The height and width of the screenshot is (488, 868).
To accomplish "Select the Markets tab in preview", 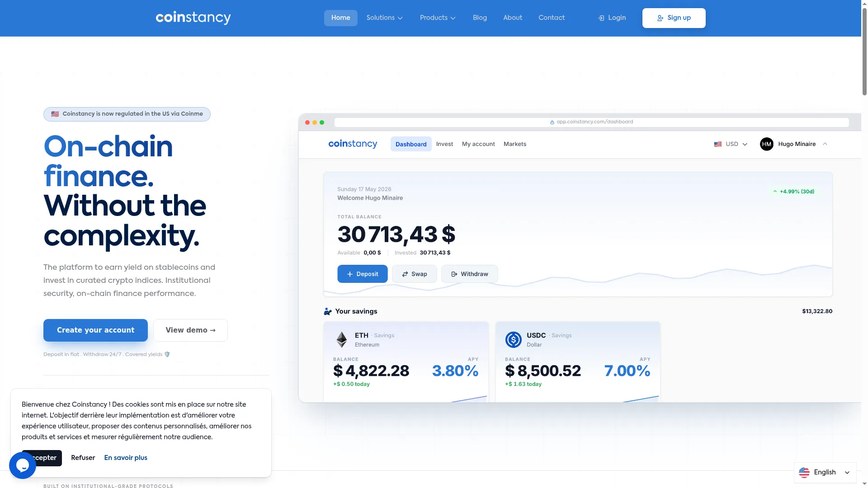I will point(515,144).
